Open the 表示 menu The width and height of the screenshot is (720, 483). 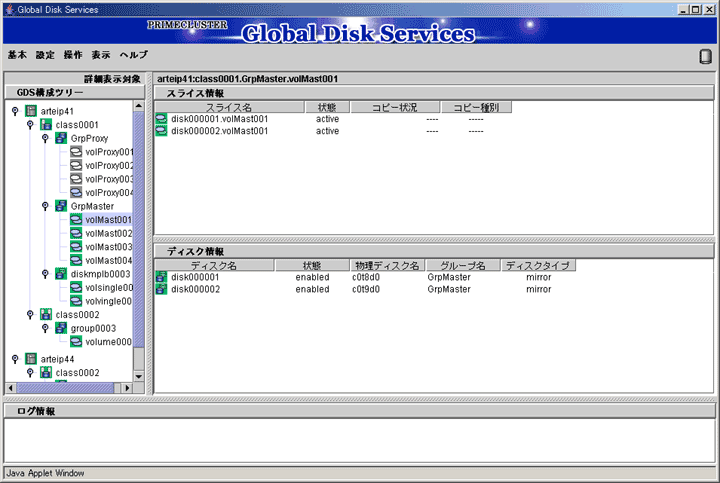click(101, 55)
